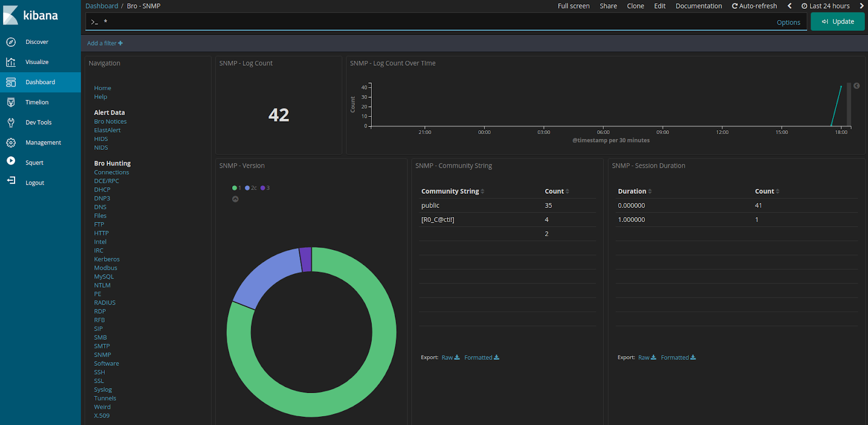The image size is (868, 425).
Task: Click the 42 log count metric
Action: click(279, 115)
